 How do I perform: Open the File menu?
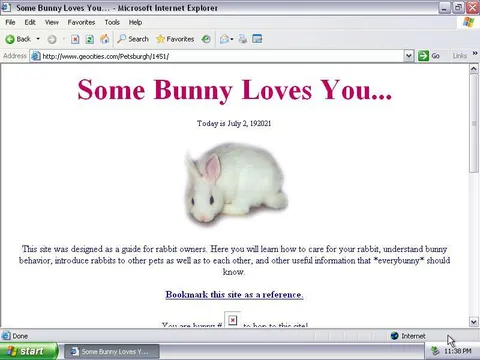tap(10, 22)
